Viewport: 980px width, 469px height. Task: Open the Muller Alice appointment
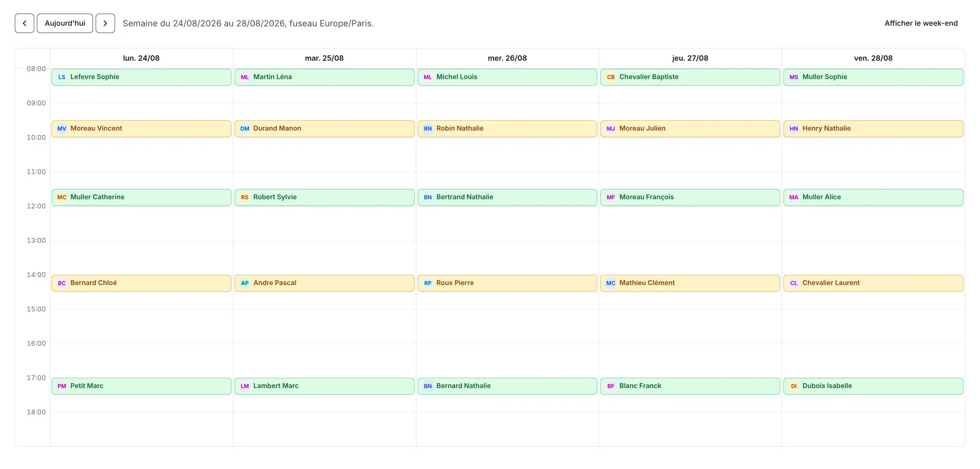(873, 197)
